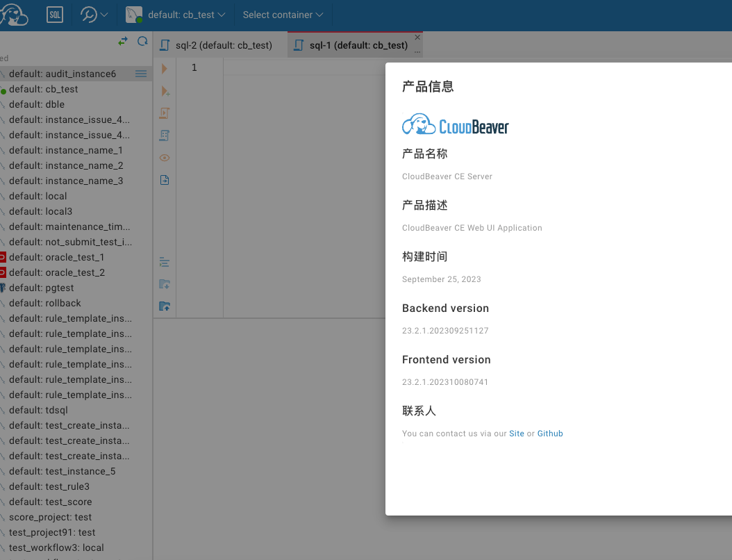Execute query in a new tab

coord(165,91)
